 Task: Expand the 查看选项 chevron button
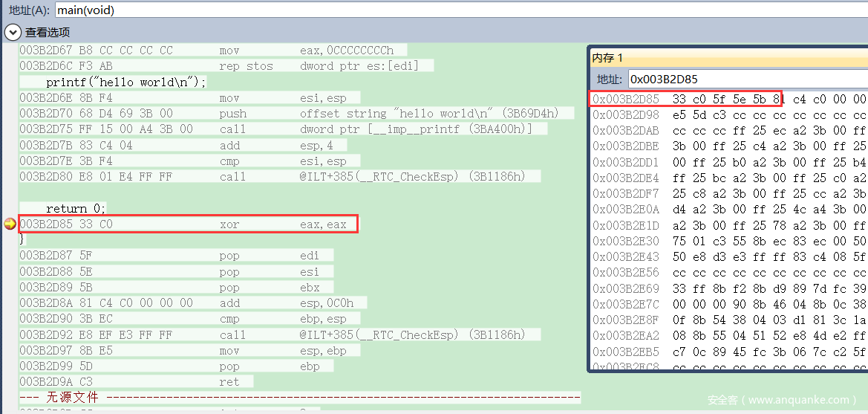tap(13, 33)
